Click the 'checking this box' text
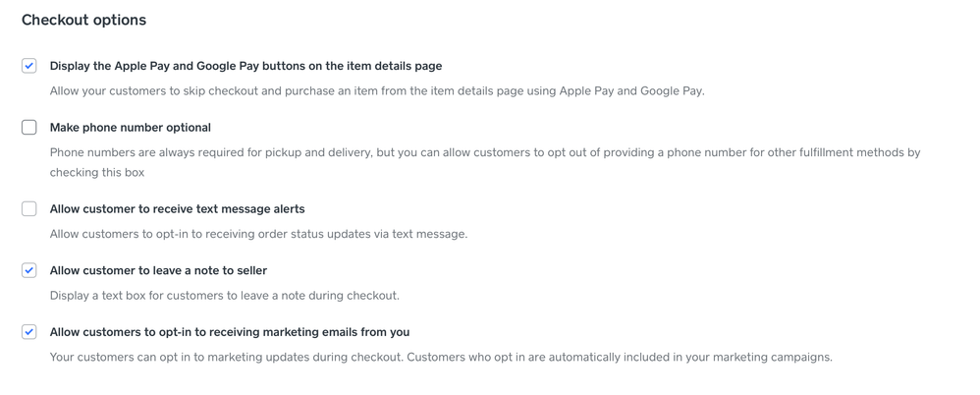Image resolution: width=980 pixels, height=395 pixels. click(97, 172)
